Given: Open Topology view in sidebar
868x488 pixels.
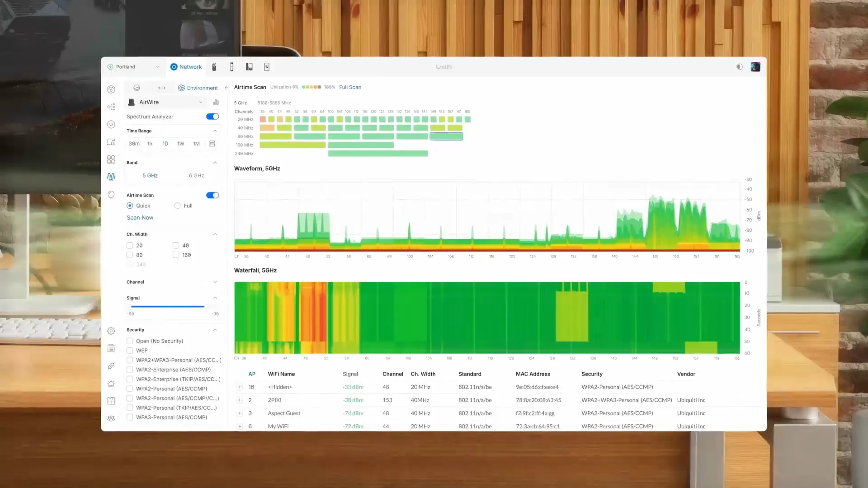Looking at the screenshot, I should [111, 107].
